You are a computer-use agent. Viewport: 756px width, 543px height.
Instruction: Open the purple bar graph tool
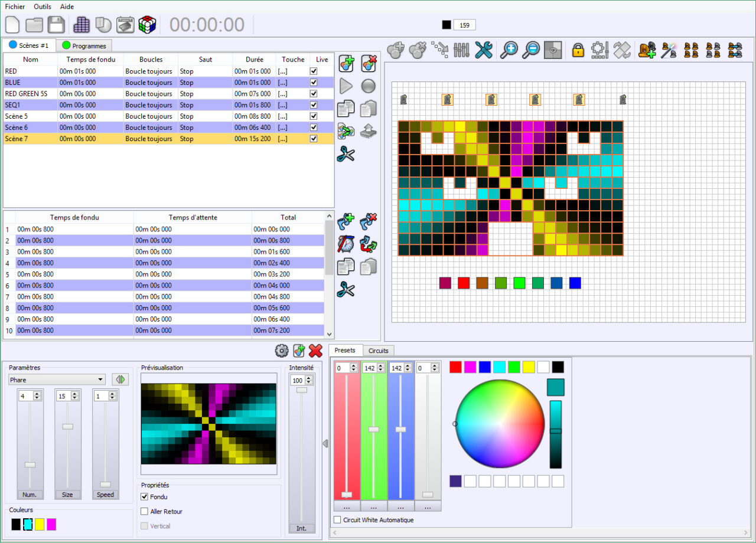[82, 25]
